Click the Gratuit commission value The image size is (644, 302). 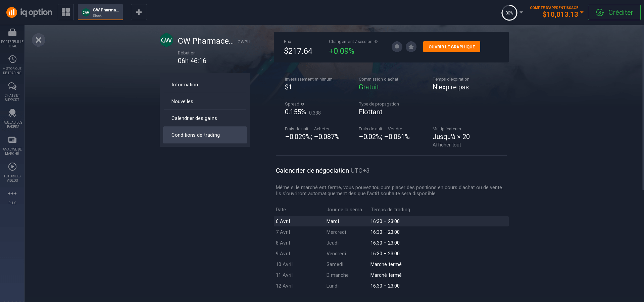click(369, 87)
